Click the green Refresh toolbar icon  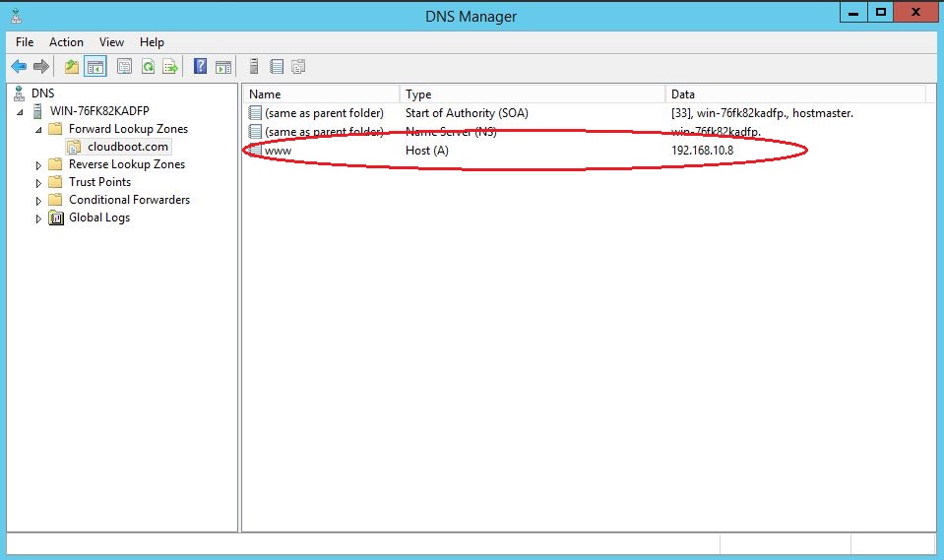(148, 67)
